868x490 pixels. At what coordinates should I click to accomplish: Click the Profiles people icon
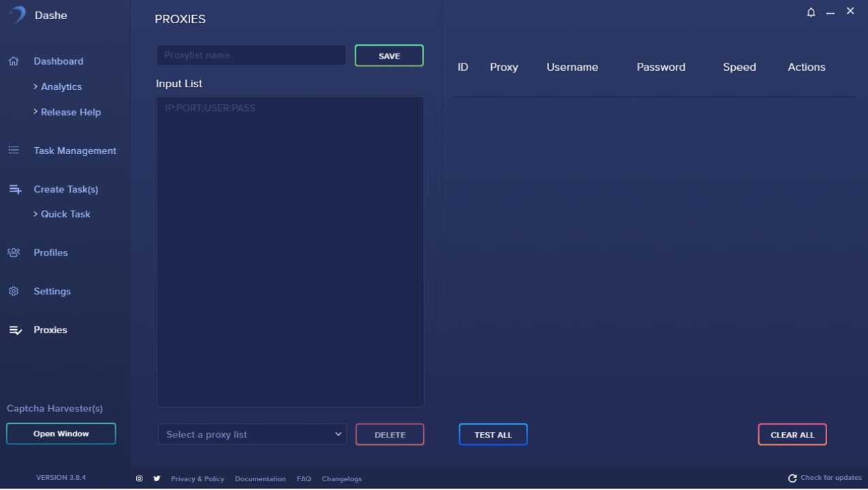point(14,253)
